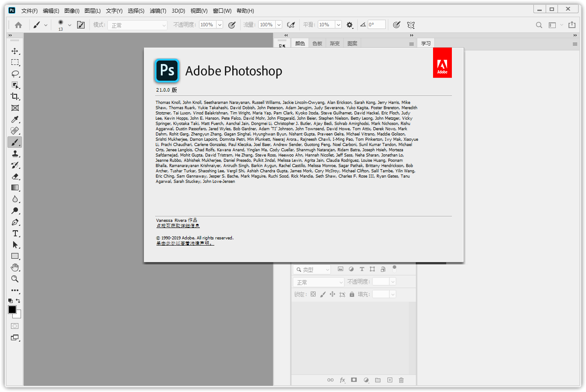Image resolution: width=586 pixels, height=392 pixels.
Task: Switch to the 渐变 tab
Action: [335, 43]
